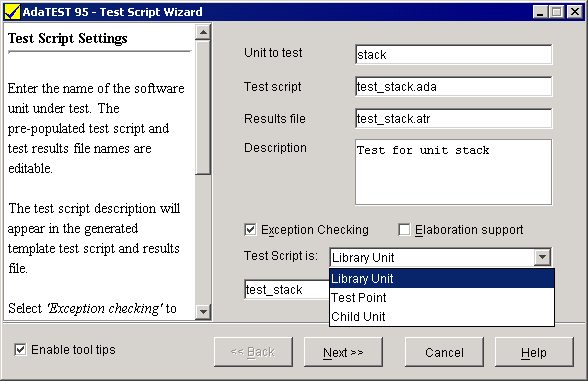This screenshot has width=588, height=381.
Task: Go to the Next wizard page
Action: point(343,352)
